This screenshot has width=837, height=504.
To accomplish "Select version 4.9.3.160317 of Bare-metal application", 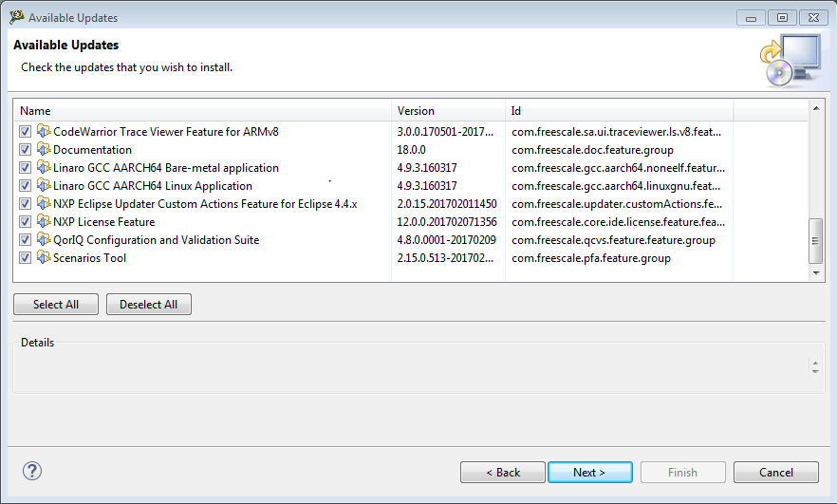I will (x=427, y=168).
